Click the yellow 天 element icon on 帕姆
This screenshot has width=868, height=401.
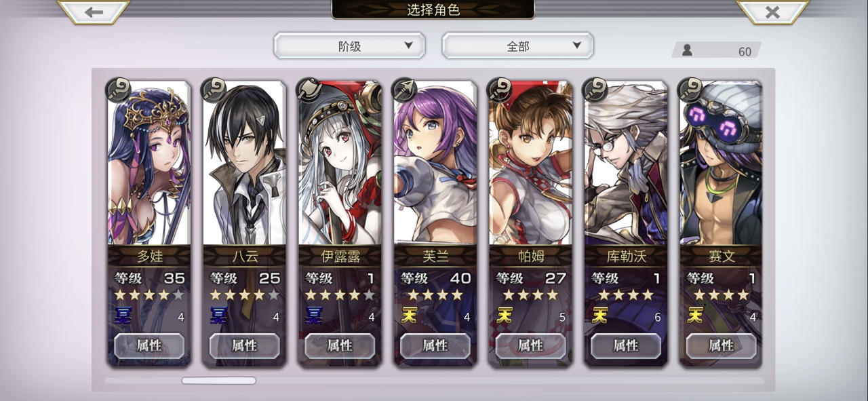(505, 316)
